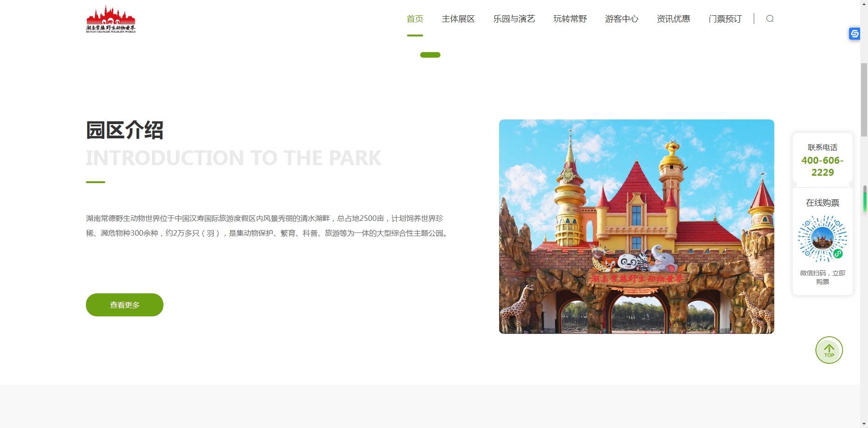Open the 首页 navigation tab

(415, 19)
